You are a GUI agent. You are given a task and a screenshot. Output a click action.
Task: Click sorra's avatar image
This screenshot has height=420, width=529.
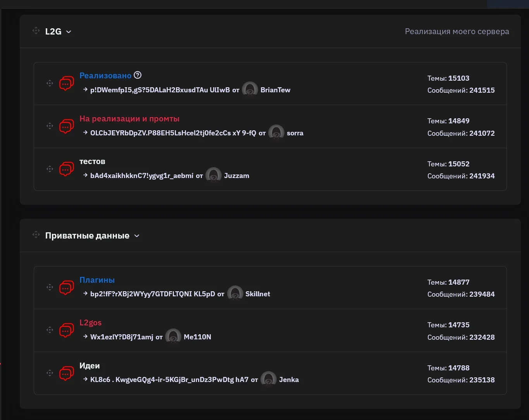tap(276, 133)
